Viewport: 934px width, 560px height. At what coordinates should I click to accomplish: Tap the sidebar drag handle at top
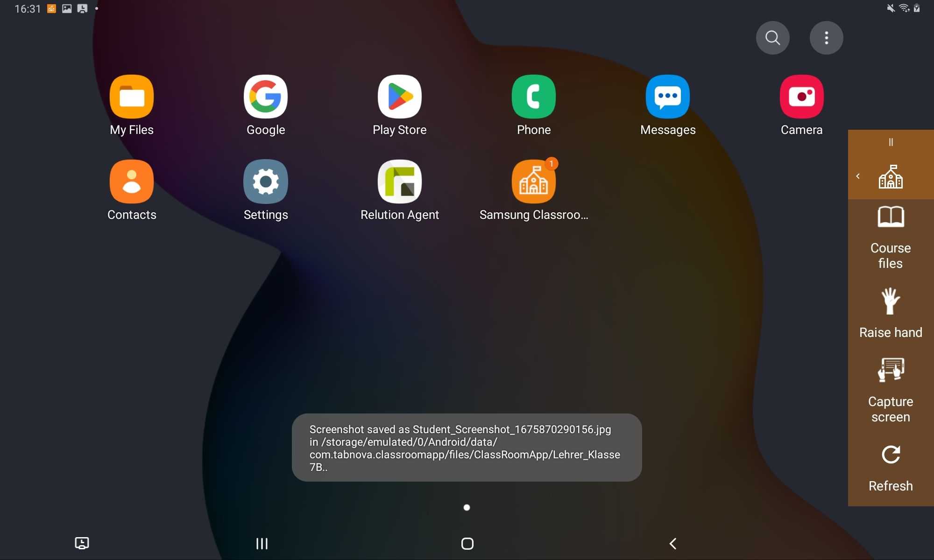pos(891,142)
